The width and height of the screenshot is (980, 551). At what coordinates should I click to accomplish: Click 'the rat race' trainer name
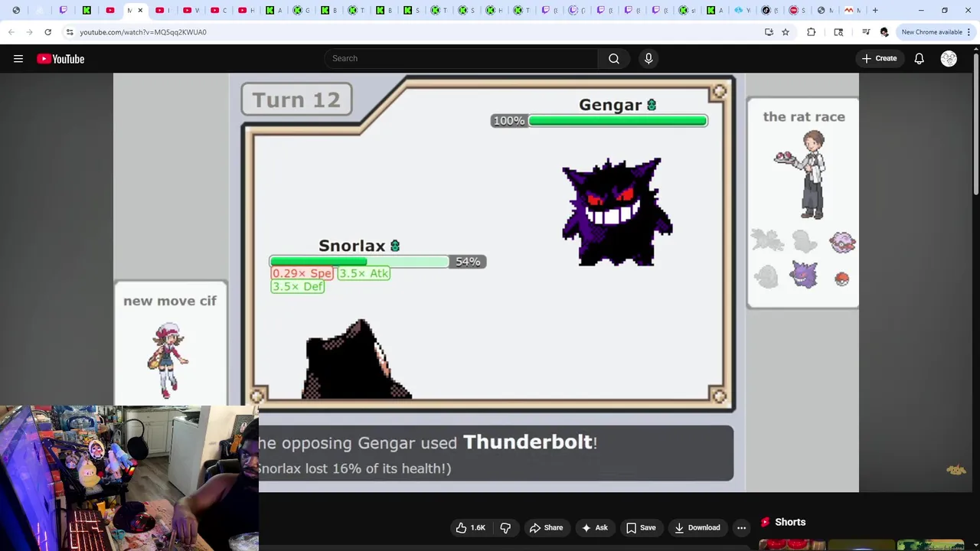[x=804, y=117]
